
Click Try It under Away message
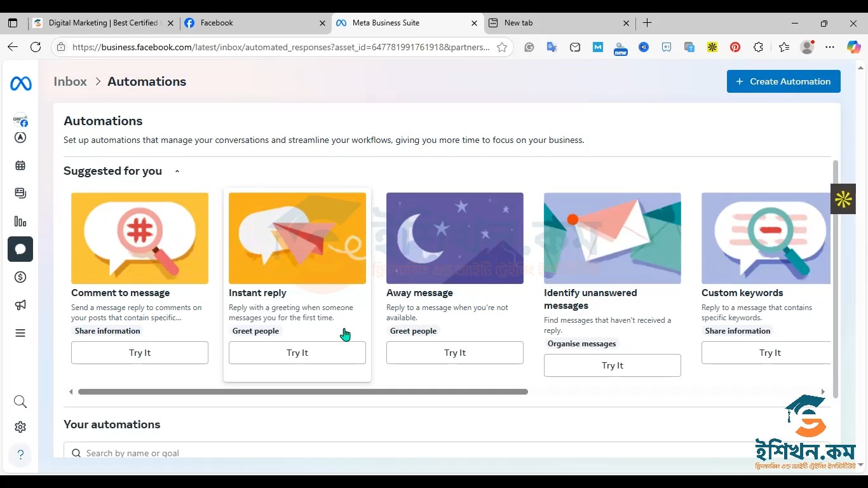[455, 353]
